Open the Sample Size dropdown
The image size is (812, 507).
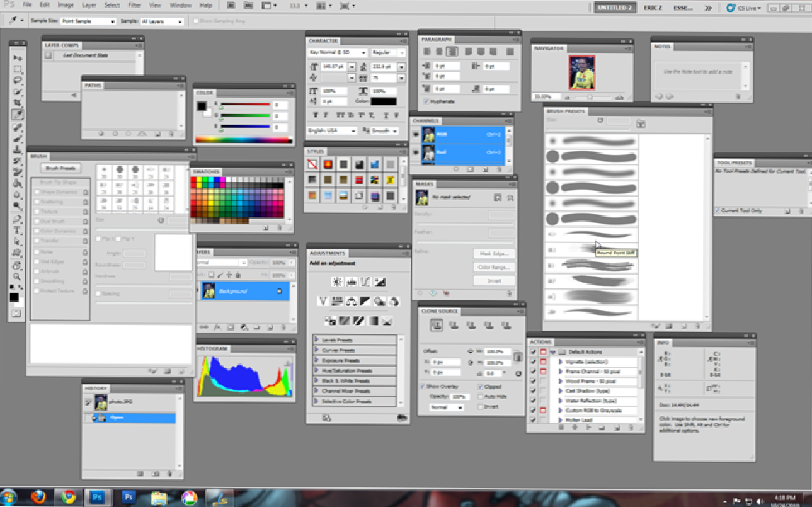tap(88, 21)
